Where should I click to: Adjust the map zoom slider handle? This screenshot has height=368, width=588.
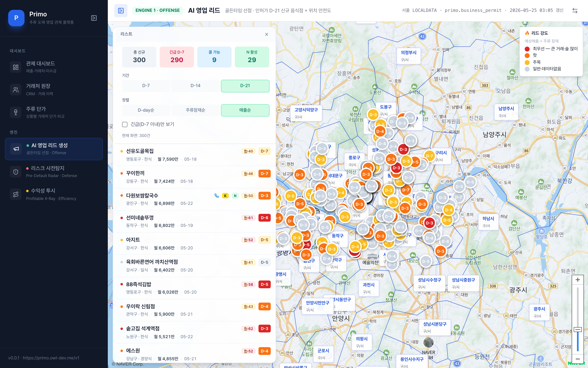click(578, 330)
